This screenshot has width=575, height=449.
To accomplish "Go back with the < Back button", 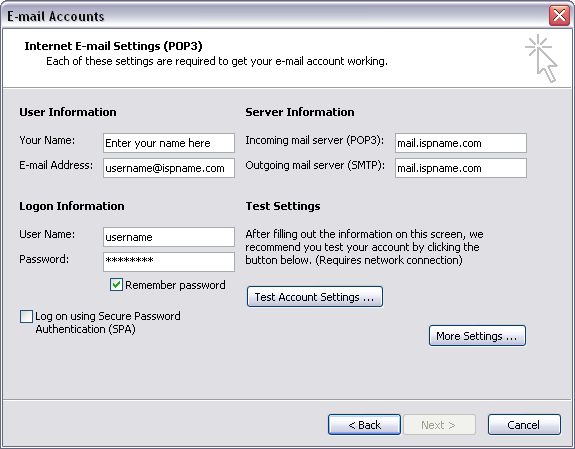I will tap(364, 425).
